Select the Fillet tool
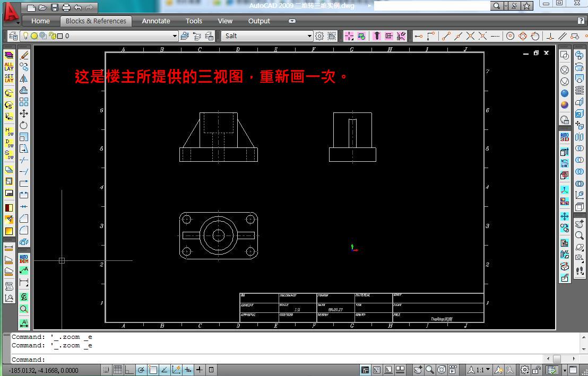Screen dimensions: 588x376 pos(24,230)
